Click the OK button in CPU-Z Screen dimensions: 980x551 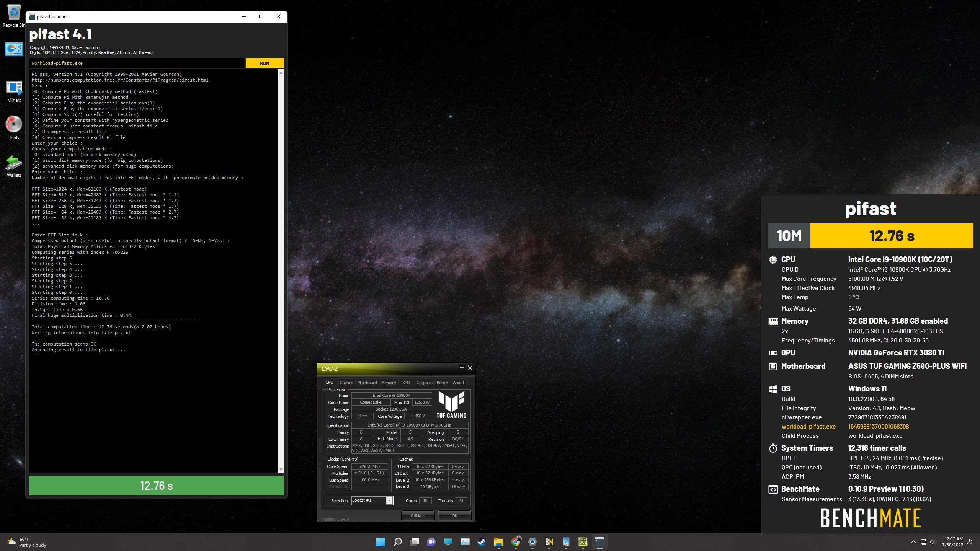454,516
